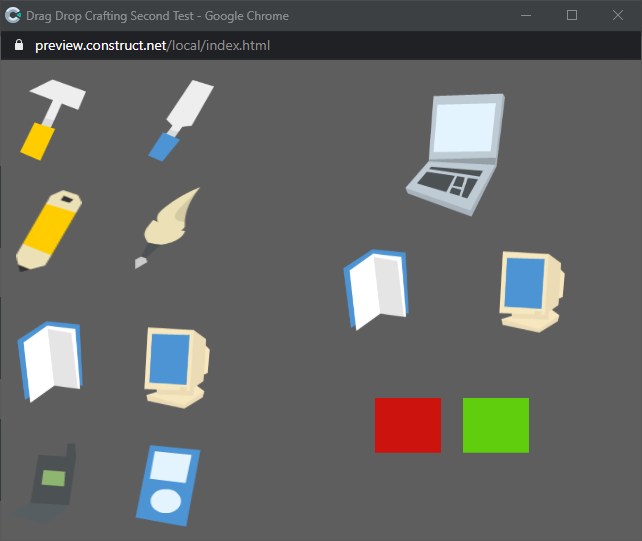Click the chisel with blue handle
Screen dimensions: 642x541
(181, 120)
